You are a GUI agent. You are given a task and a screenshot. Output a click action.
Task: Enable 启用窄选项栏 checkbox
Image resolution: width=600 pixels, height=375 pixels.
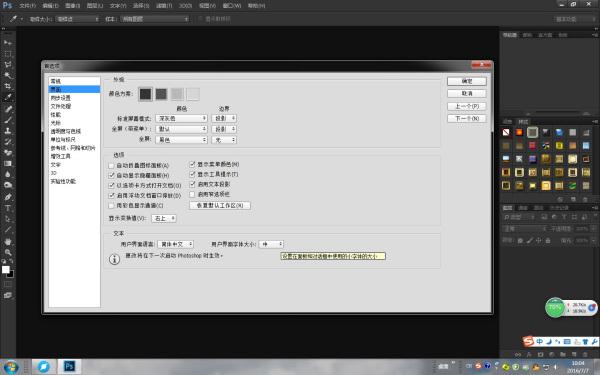click(x=192, y=194)
